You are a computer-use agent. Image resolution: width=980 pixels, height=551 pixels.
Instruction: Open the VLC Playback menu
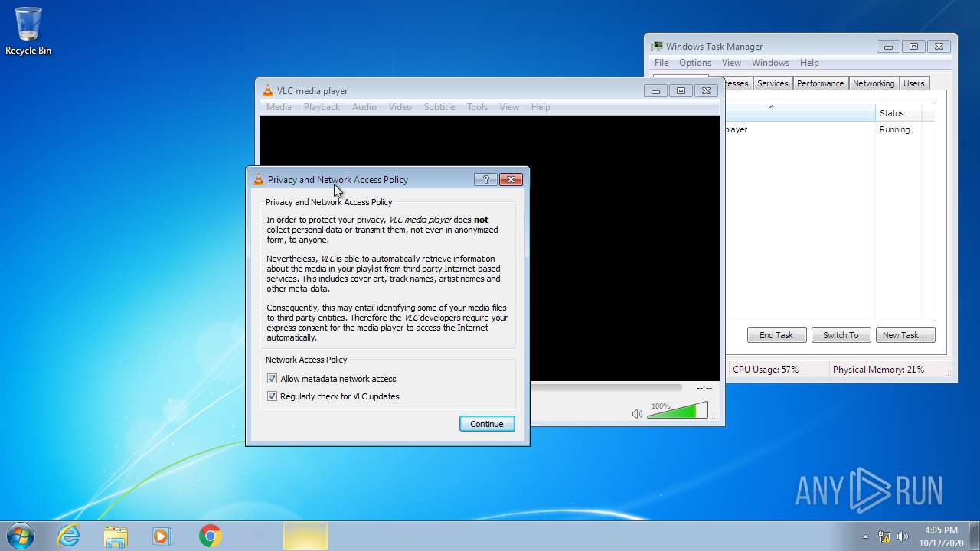pos(322,107)
